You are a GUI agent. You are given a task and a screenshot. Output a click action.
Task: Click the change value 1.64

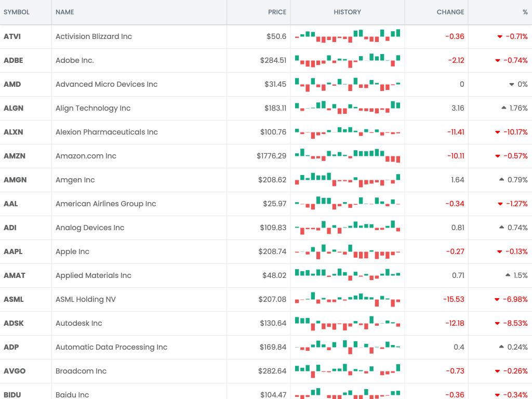(x=457, y=180)
